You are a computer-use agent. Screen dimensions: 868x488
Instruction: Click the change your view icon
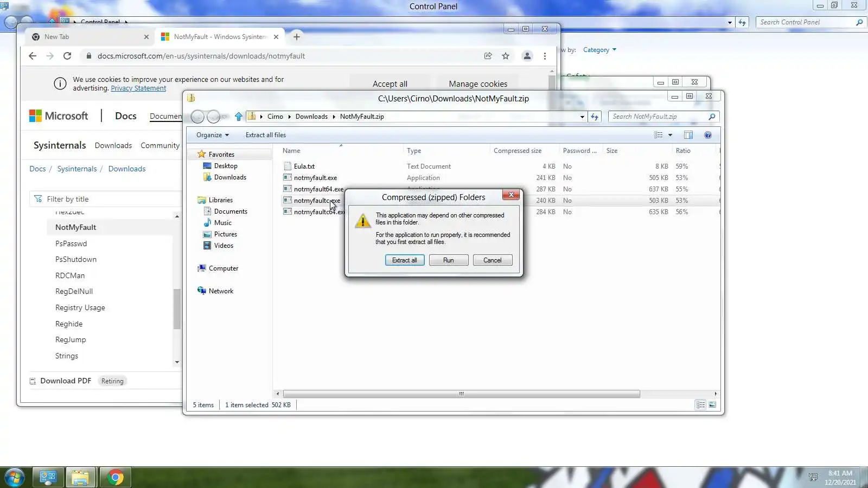(659, 135)
